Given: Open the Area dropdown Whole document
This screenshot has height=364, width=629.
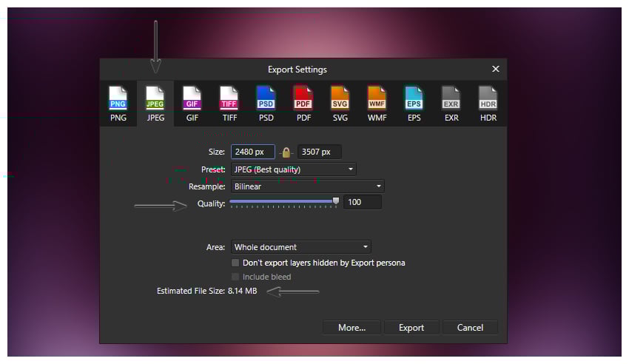Looking at the screenshot, I should click(x=301, y=247).
